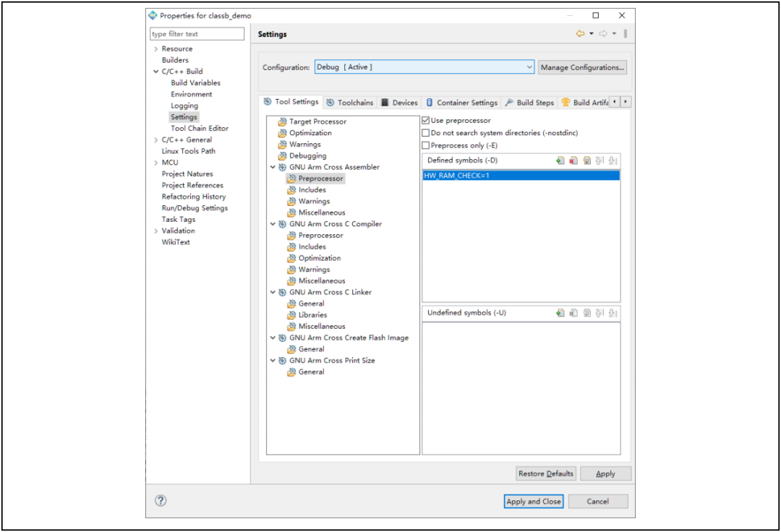Switch to the Container Settings tab
781x532 pixels.
[461, 103]
